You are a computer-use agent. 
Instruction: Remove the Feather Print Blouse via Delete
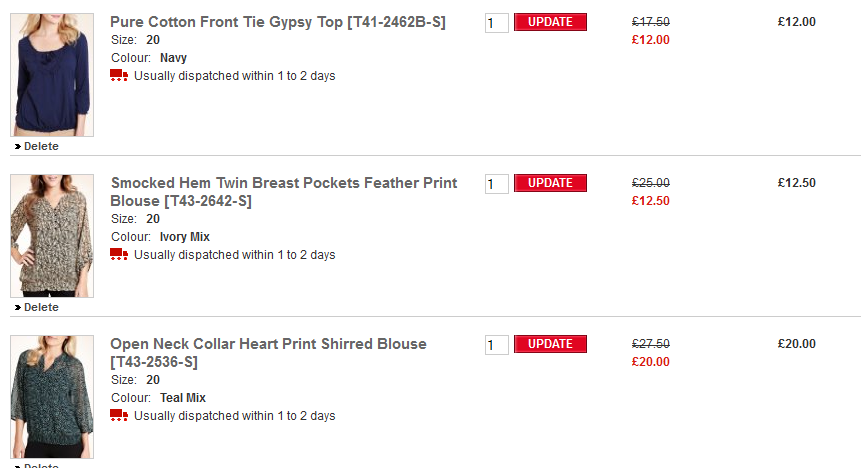[41, 308]
